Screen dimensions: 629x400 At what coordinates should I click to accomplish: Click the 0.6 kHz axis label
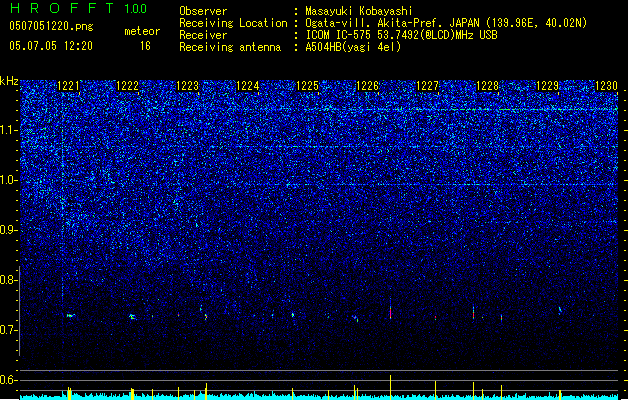click(x=9, y=380)
